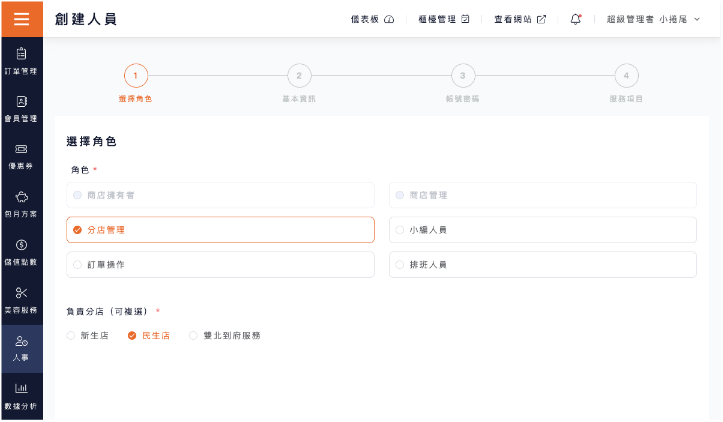
Task: Choose the 訂單操作 role
Action: (x=220, y=265)
